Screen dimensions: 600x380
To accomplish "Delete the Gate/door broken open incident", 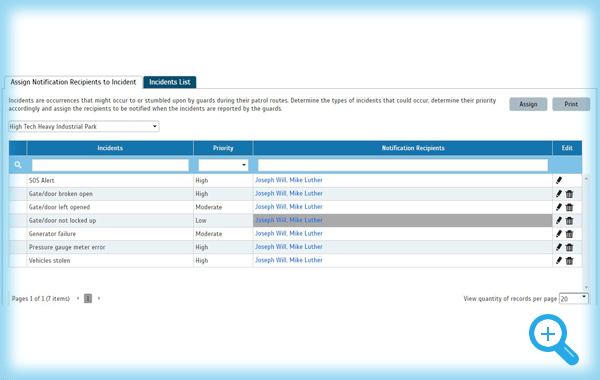I will (570, 194).
